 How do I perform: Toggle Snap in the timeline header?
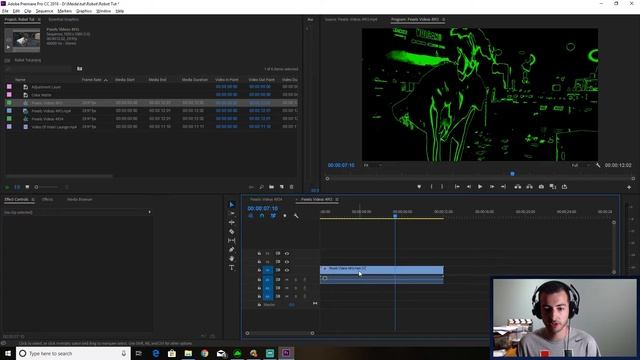tap(262, 216)
